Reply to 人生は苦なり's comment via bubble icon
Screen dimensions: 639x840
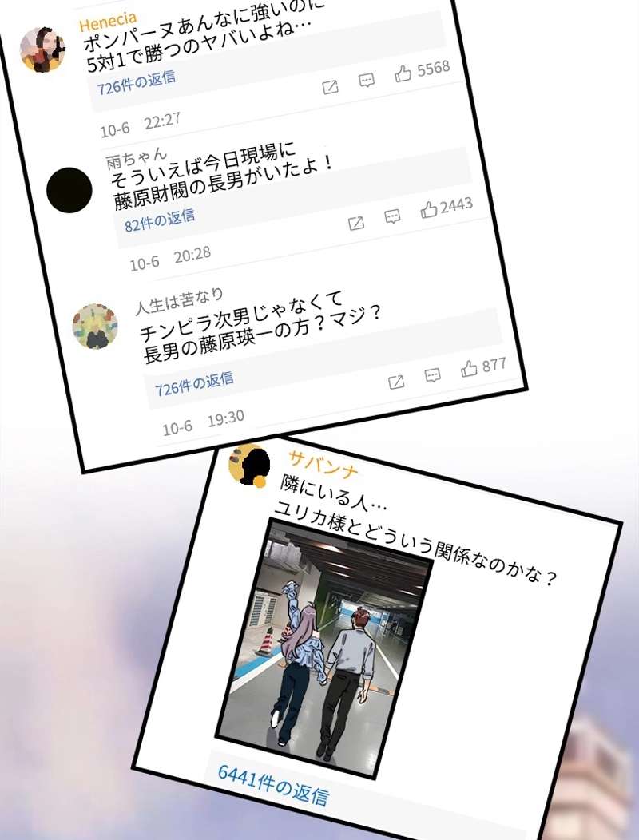pos(433,375)
